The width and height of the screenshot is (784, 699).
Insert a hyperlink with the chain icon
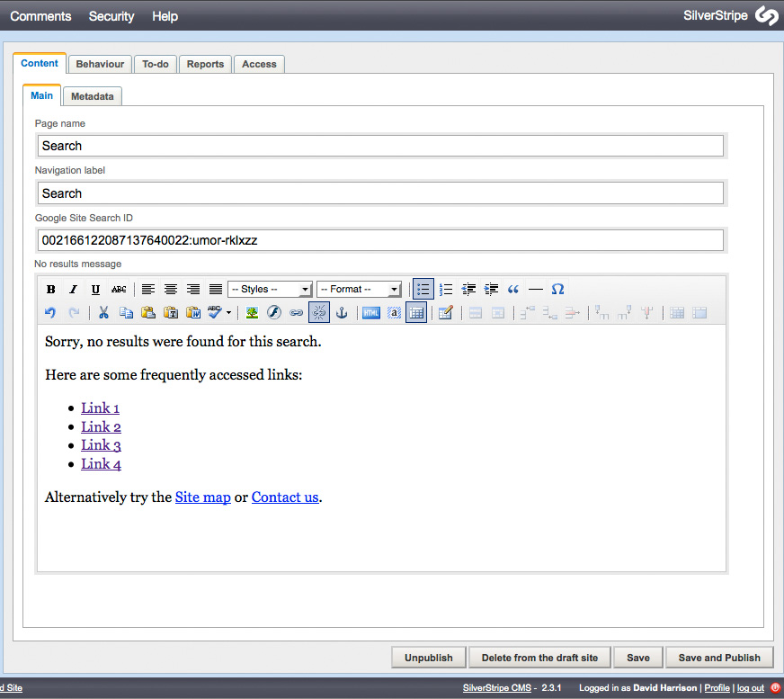[x=297, y=313]
